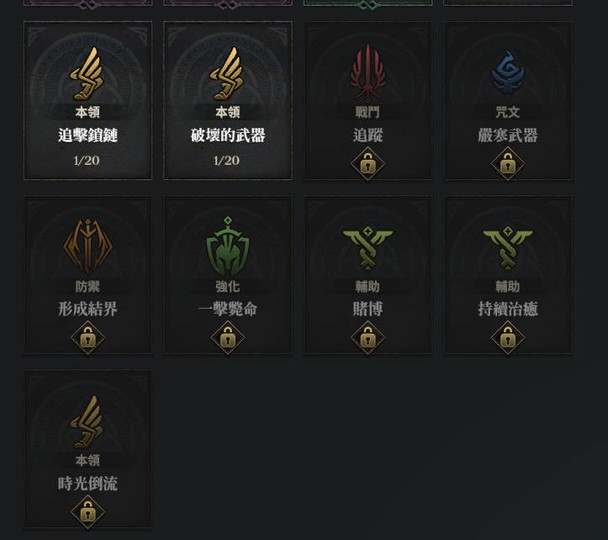Screen dimensions: 608x540
Task: Open the 追擊鎖鏈 skill name label
Action: [x=88, y=135]
